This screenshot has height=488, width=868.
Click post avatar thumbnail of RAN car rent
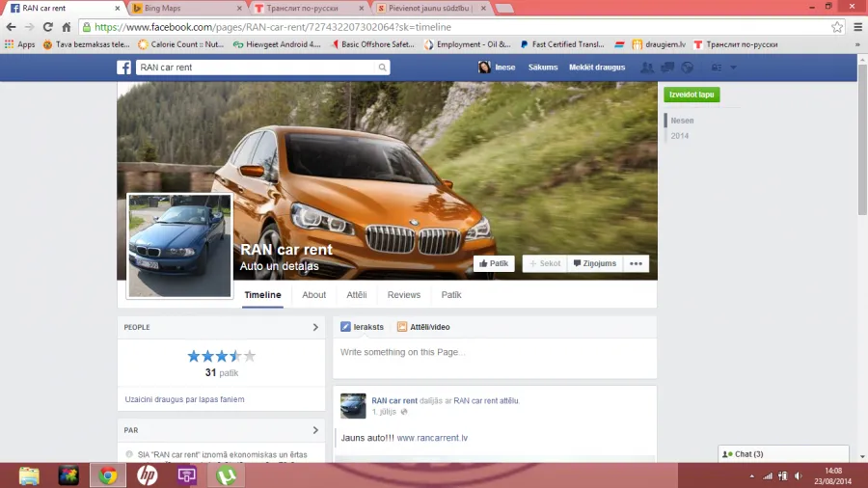click(x=353, y=406)
